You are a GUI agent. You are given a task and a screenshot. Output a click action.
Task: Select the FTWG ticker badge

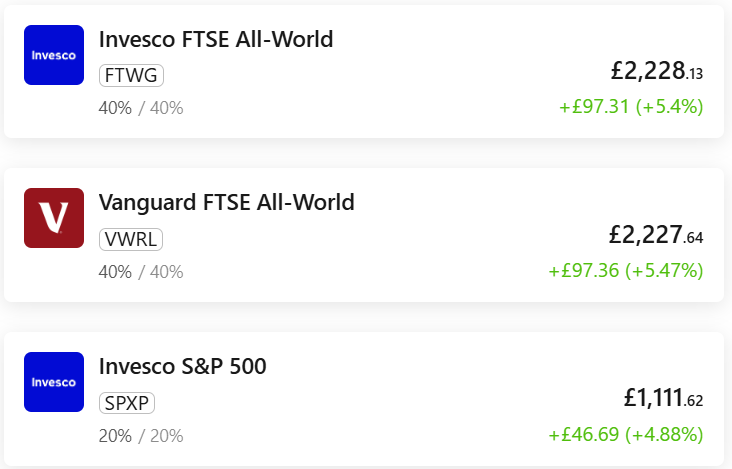tap(131, 76)
